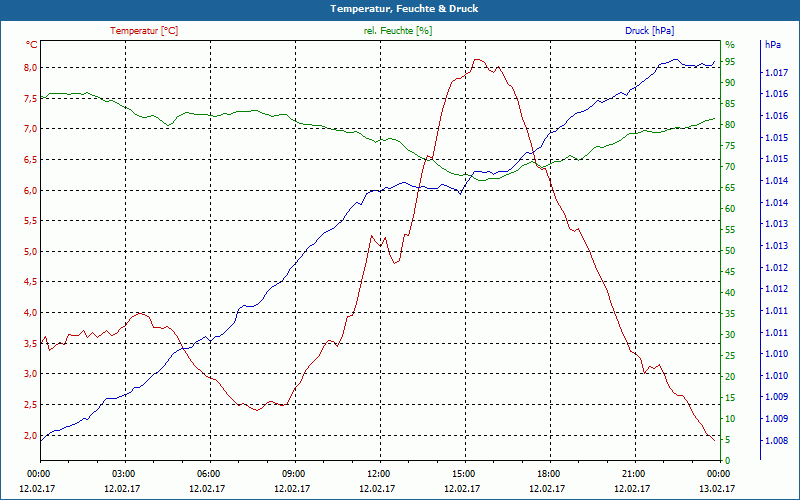Click the "1.017" pressure axis tick
The image size is (800, 500).
(776, 73)
